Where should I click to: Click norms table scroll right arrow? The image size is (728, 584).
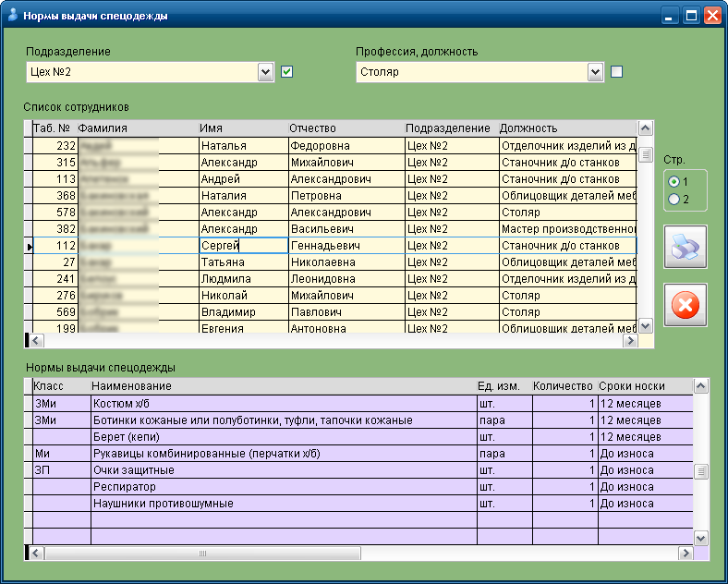(x=686, y=554)
